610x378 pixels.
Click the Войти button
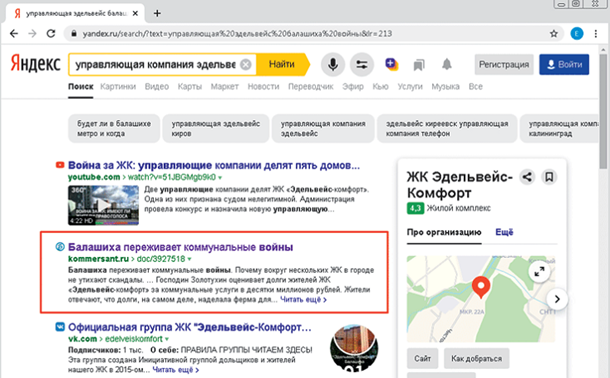564,65
